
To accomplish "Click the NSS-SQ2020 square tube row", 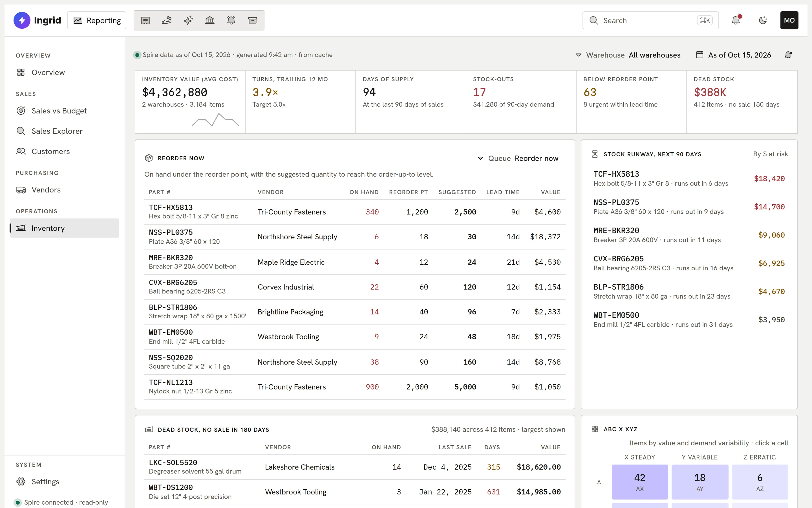I will [x=355, y=362].
